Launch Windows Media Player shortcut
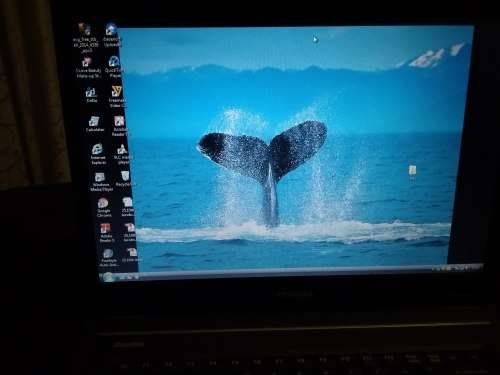The height and width of the screenshot is (375, 500). pyautogui.click(x=101, y=182)
